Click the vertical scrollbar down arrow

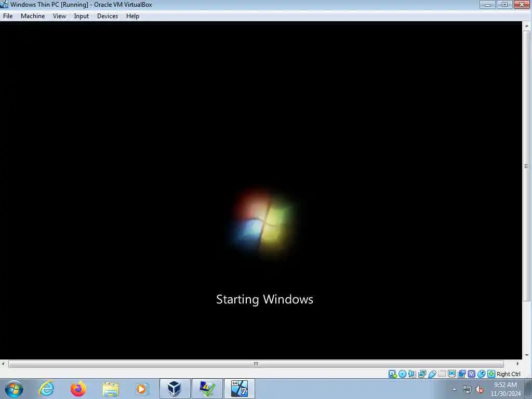pos(527,355)
